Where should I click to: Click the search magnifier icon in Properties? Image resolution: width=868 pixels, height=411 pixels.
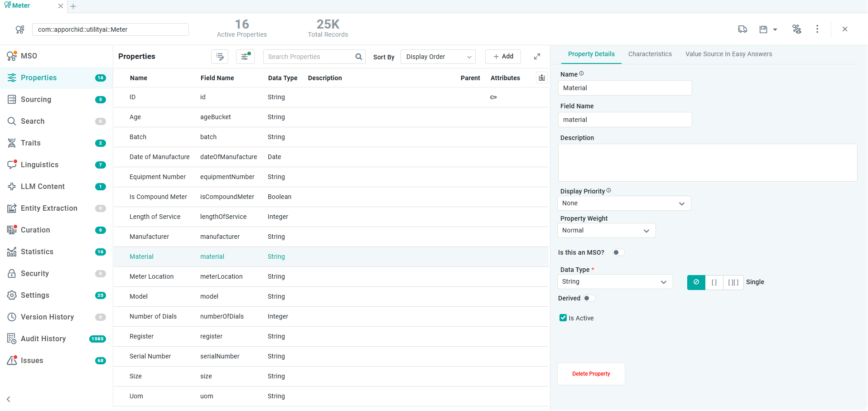pos(359,57)
